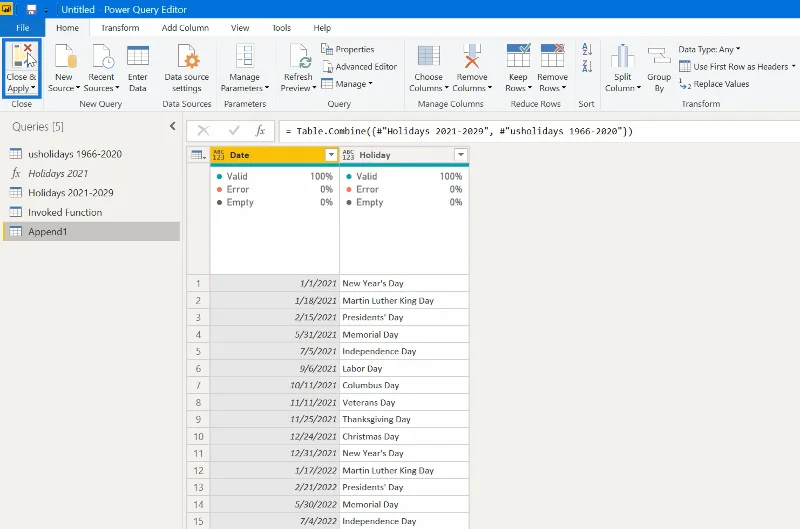Expand Use First Row as Headers dropdown
The height and width of the screenshot is (529, 800).
tap(793, 66)
